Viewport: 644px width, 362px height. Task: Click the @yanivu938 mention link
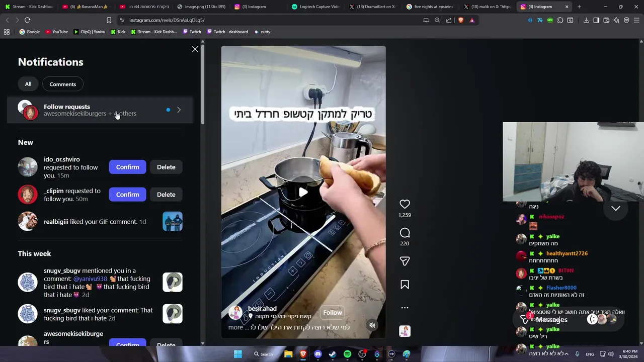(90, 279)
